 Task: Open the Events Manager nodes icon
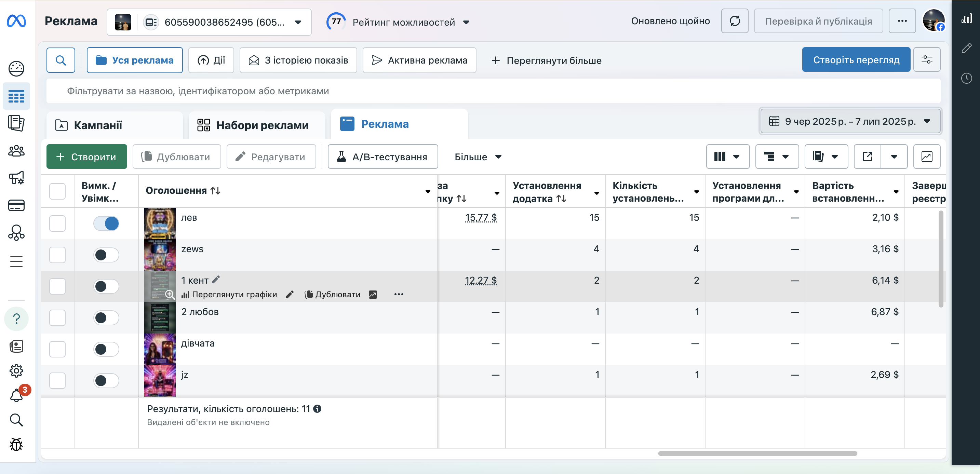point(16,233)
